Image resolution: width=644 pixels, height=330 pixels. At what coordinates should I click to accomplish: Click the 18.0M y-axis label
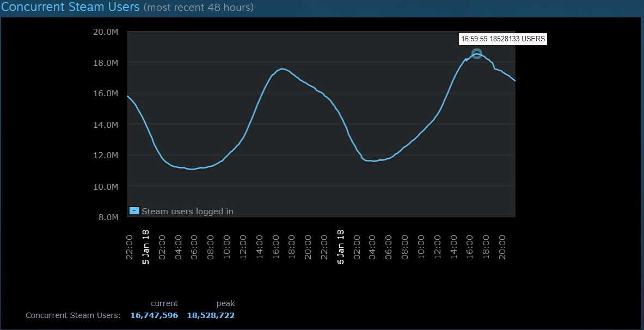106,63
